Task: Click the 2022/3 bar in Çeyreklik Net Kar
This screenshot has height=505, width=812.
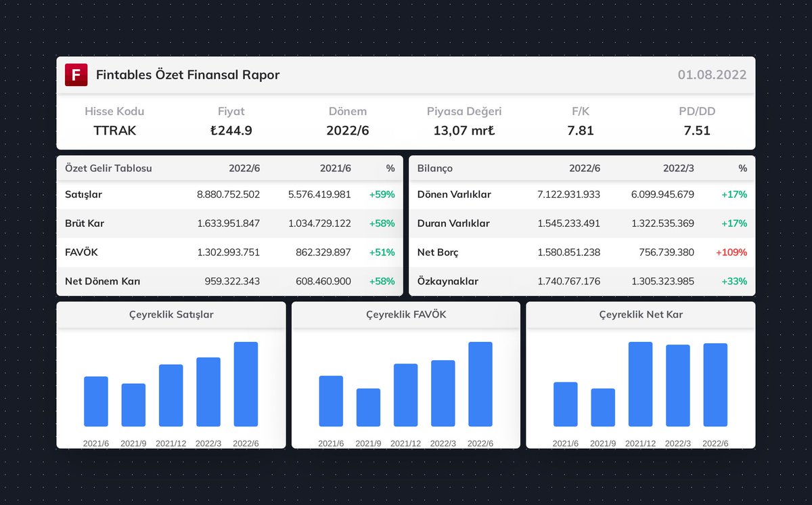Action: (678, 386)
